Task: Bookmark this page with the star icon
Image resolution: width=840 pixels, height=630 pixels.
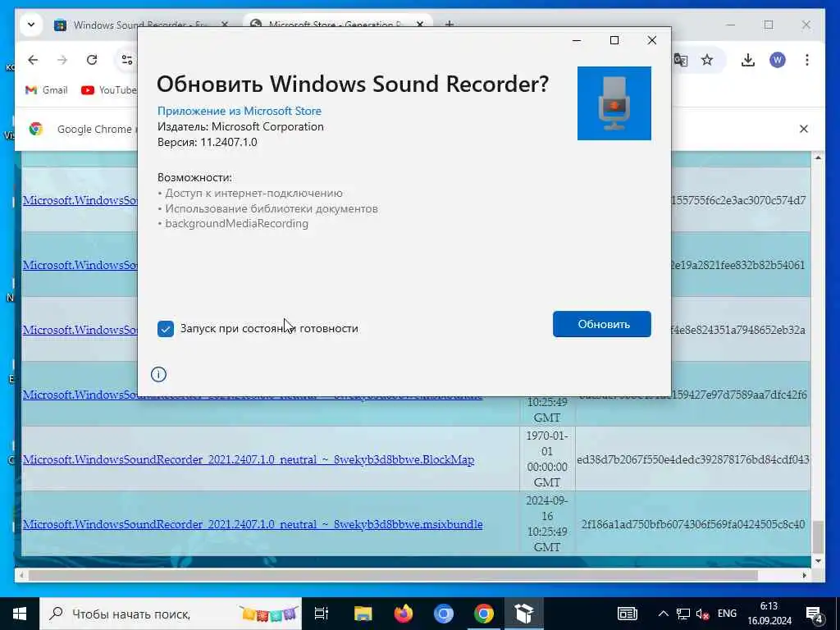Action: 707,60
